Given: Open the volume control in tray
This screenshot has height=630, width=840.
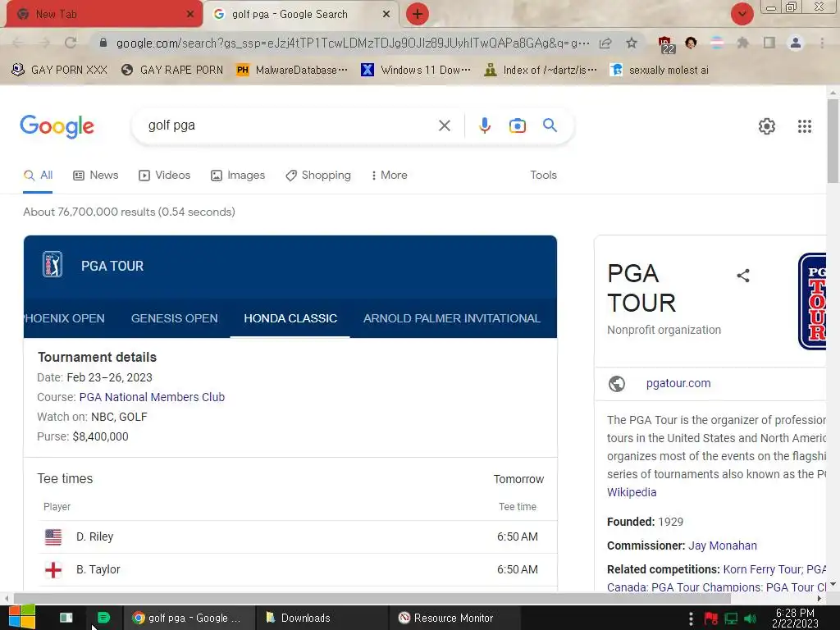Looking at the screenshot, I should coord(750,619).
